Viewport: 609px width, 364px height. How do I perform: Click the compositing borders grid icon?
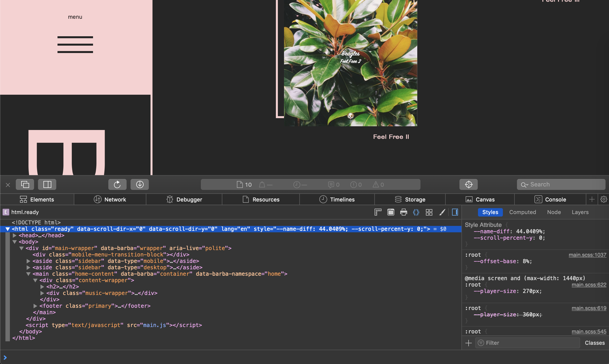click(429, 212)
